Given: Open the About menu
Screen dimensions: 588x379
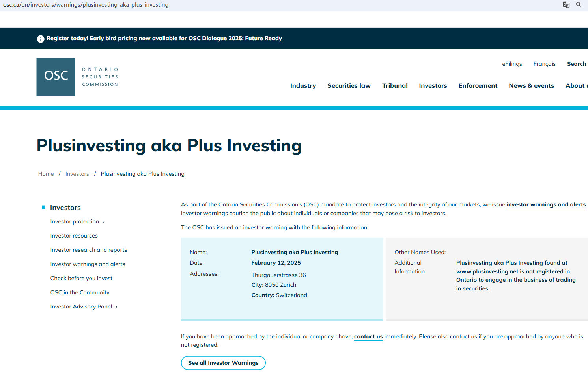Looking at the screenshot, I should [x=577, y=86].
